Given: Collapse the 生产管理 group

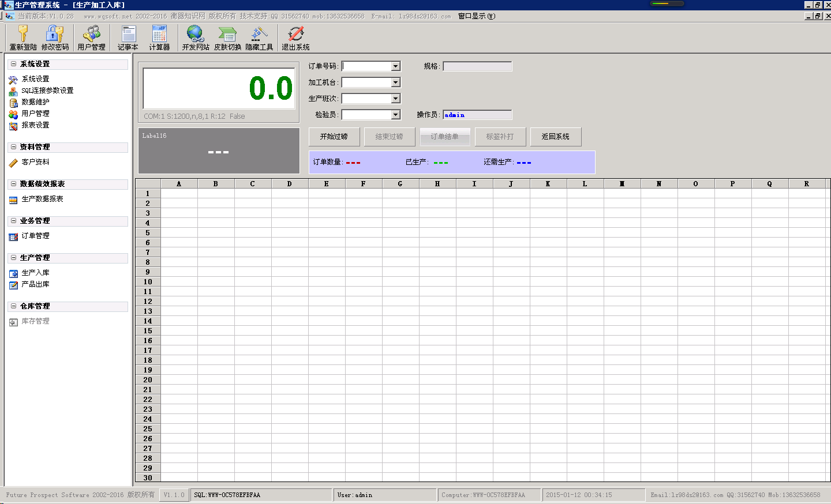Looking at the screenshot, I should [x=13, y=258].
